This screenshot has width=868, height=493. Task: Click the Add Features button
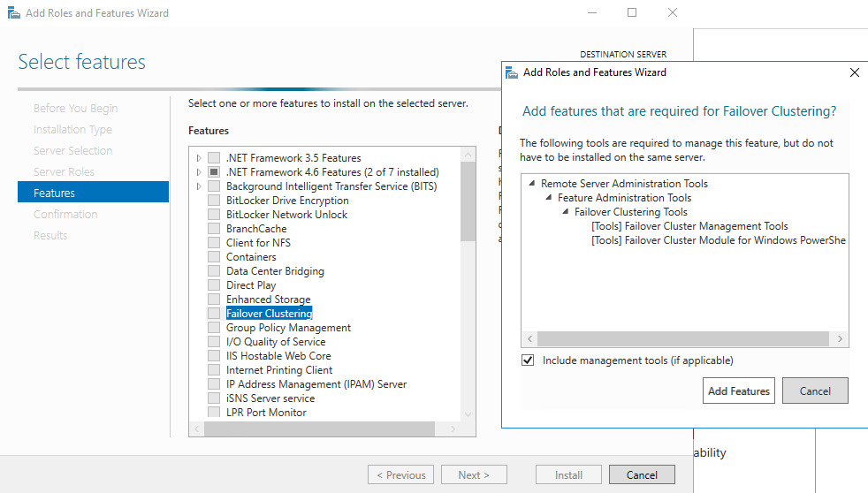(x=738, y=391)
